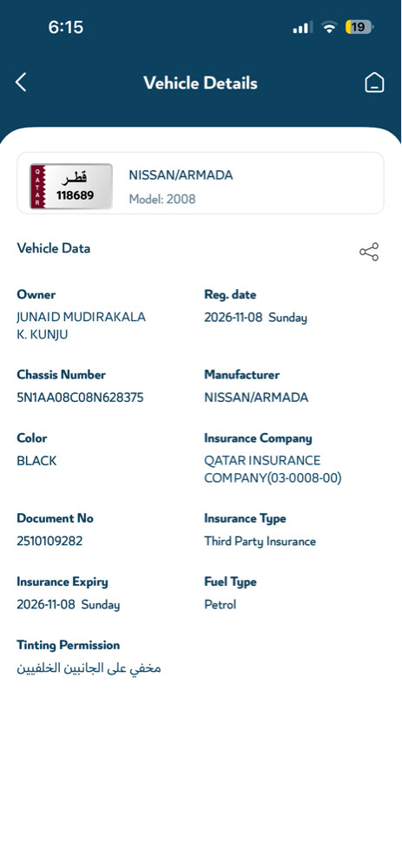Image resolution: width=402 pixels, height=868 pixels.
Task: Tap the Qatar Insurance Company value
Action: (273, 469)
